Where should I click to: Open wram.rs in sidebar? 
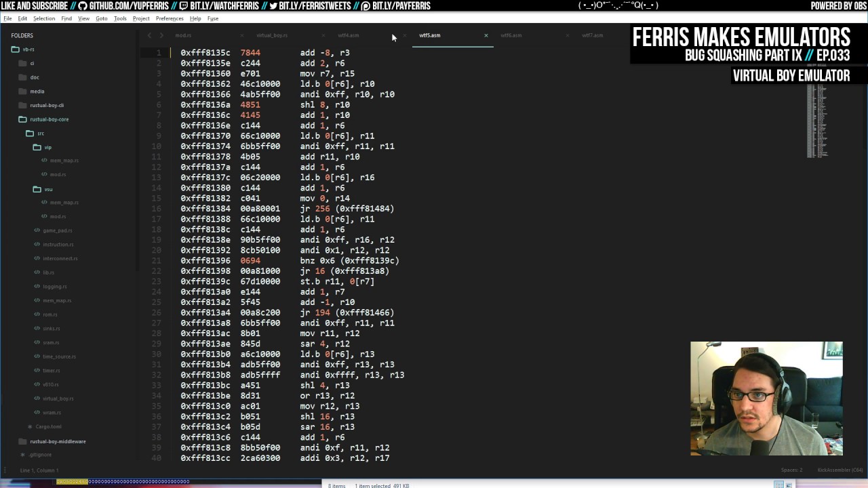pyautogui.click(x=52, y=413)
